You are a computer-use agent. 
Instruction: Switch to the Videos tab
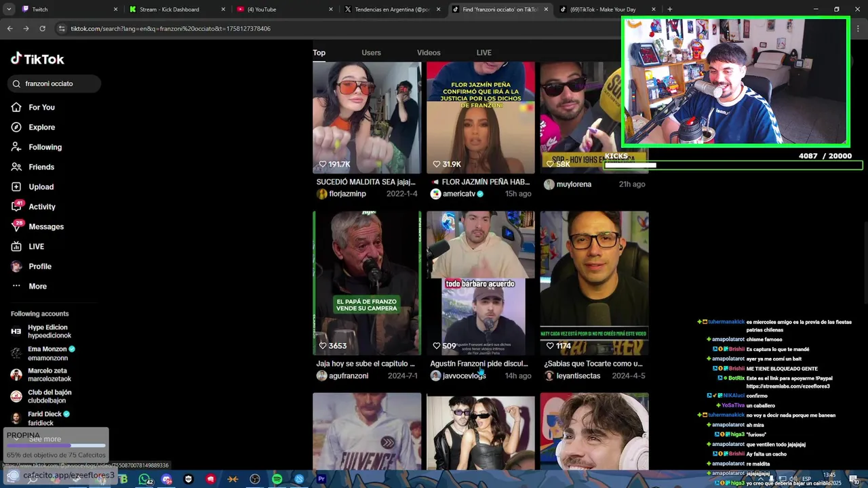(429, 53)
